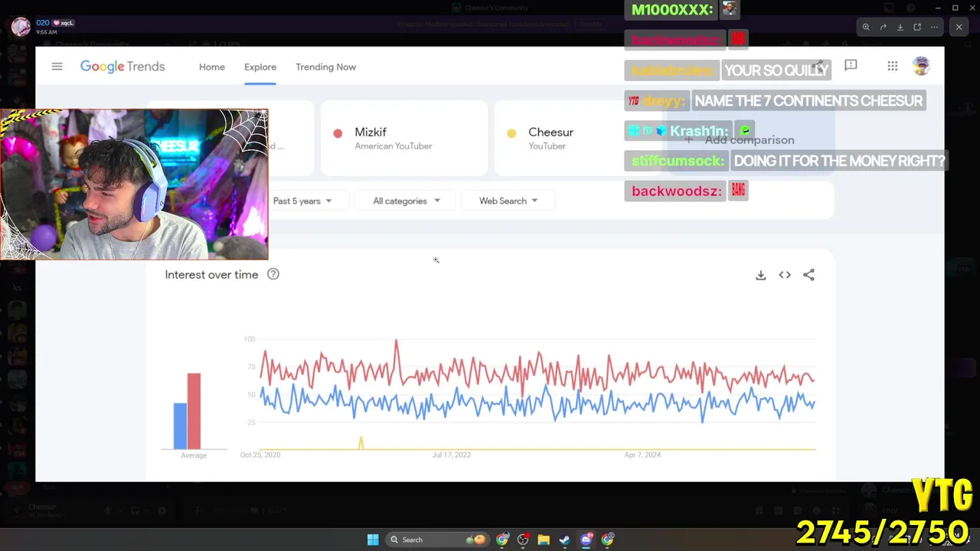Click the webcam overlay thumbnail
The image size is (980, 551).
point(134,184)
